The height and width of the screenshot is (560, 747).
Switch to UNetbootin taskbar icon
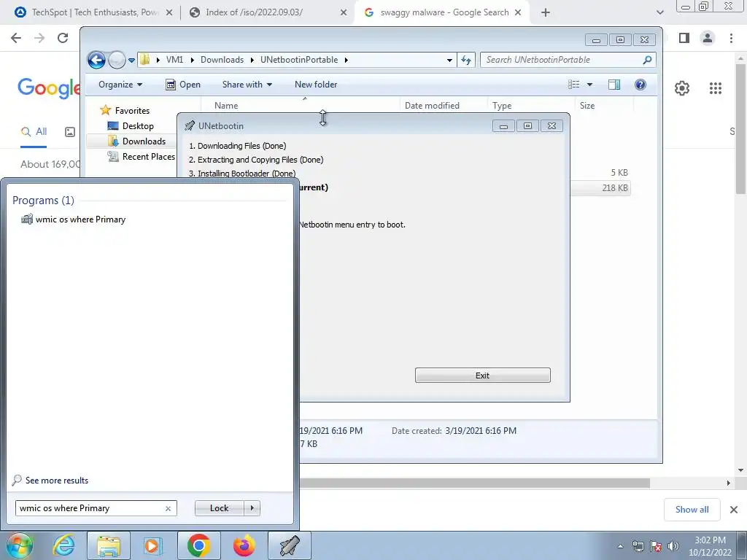pos(289,545)
